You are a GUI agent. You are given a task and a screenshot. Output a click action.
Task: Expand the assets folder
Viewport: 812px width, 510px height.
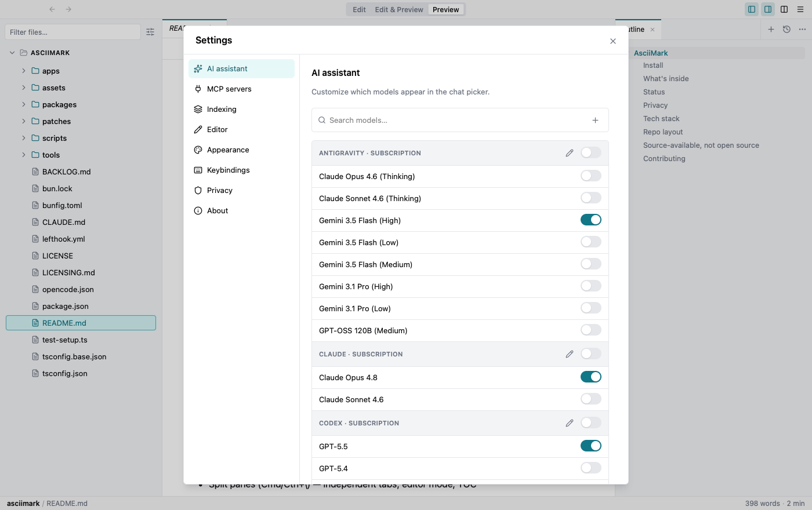(24, 88)
